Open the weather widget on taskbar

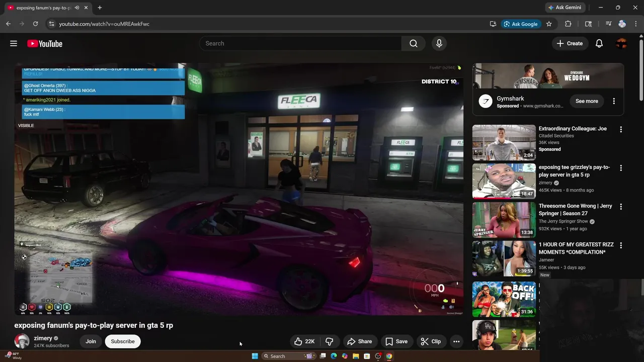tap(14, 356)
